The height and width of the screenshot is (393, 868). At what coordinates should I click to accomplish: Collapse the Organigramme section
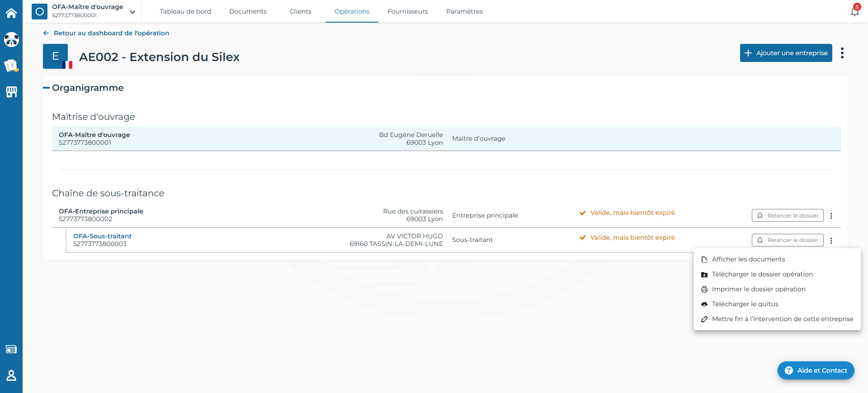(46, 88)
